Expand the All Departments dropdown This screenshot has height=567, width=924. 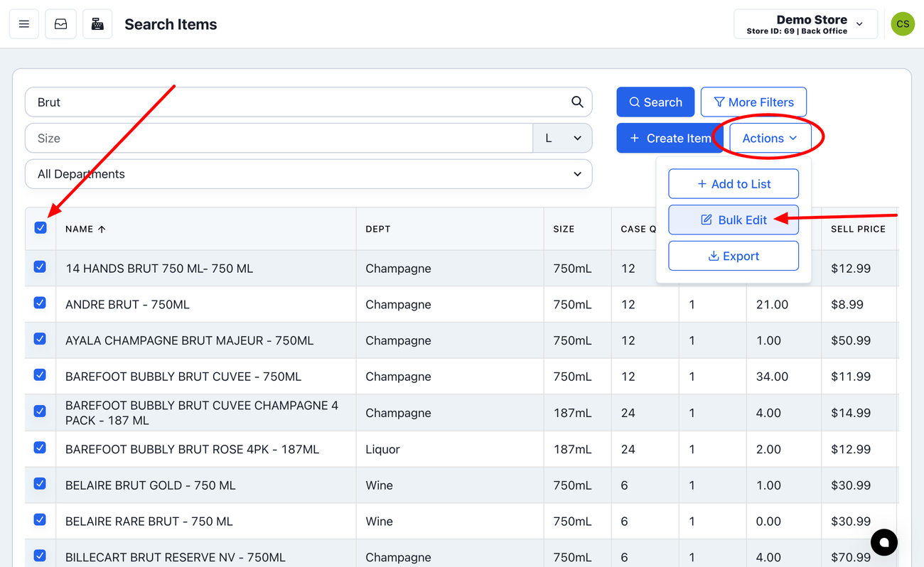point(308,174)
